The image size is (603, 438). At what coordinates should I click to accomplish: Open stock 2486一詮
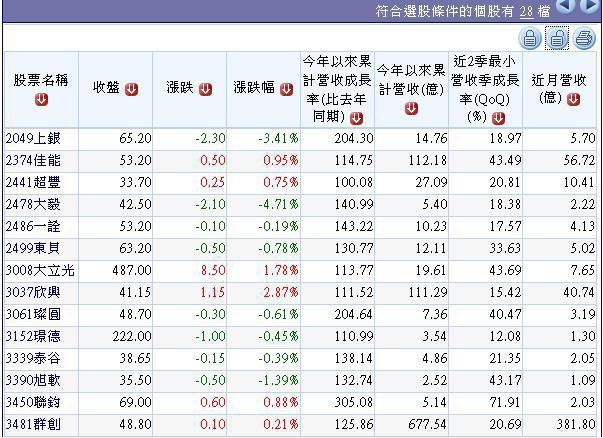point(33,226)
